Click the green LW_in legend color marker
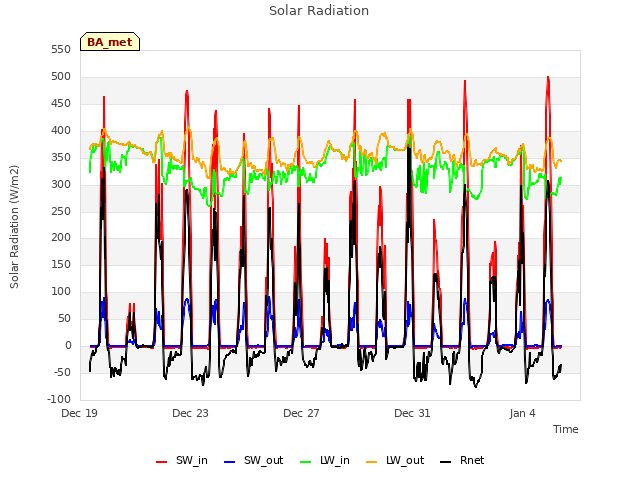 [306, 462]
